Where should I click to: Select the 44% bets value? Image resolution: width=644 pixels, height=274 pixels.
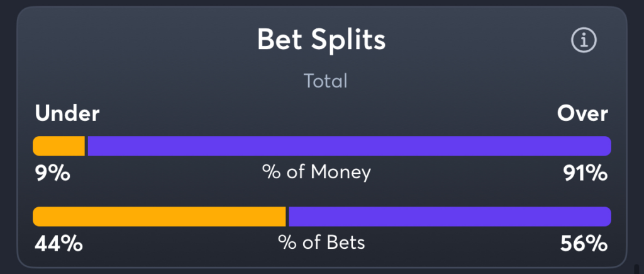pyautogui.click(x=58, y=243)
